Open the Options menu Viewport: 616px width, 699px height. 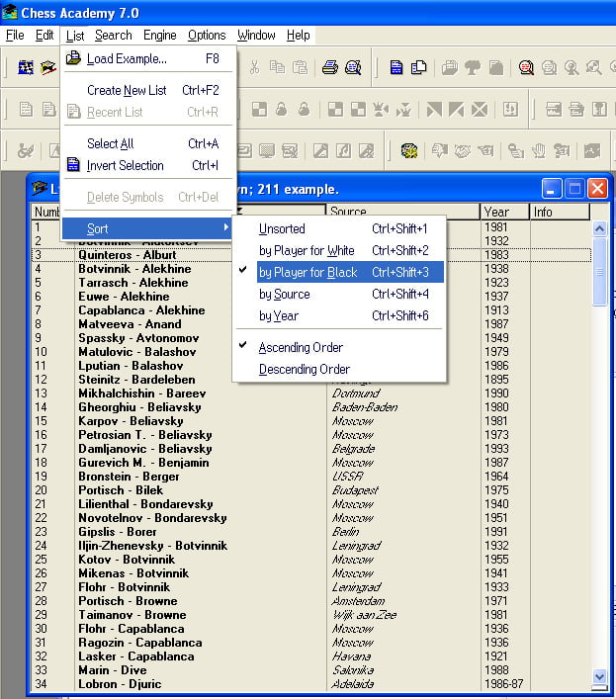point(207,35)
